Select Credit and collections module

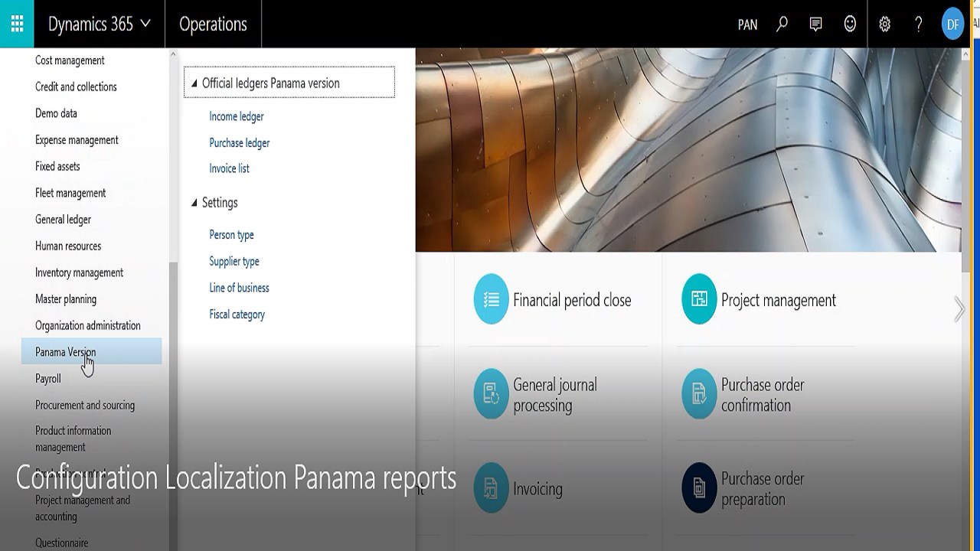coord(76,86)
